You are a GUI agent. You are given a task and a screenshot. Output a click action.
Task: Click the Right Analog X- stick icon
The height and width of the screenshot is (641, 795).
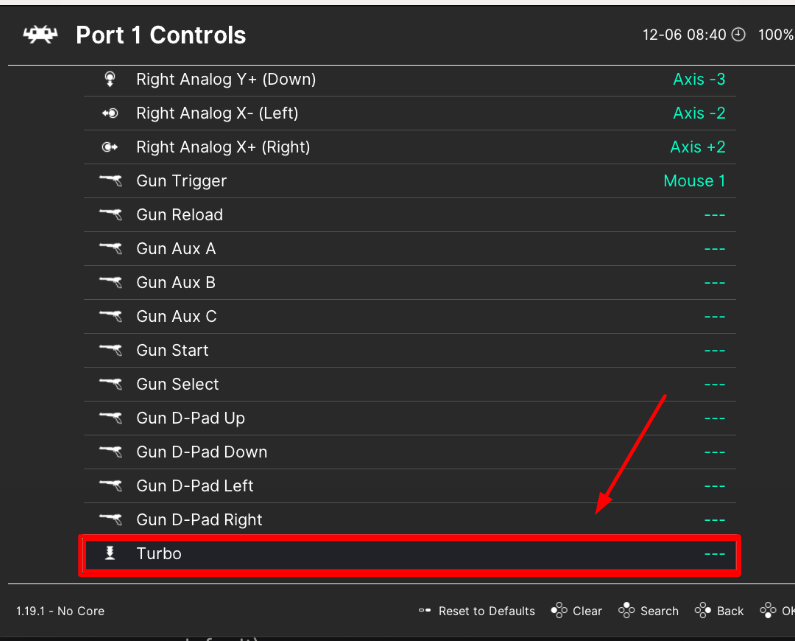pyautogui.click(x=110, y=113)
